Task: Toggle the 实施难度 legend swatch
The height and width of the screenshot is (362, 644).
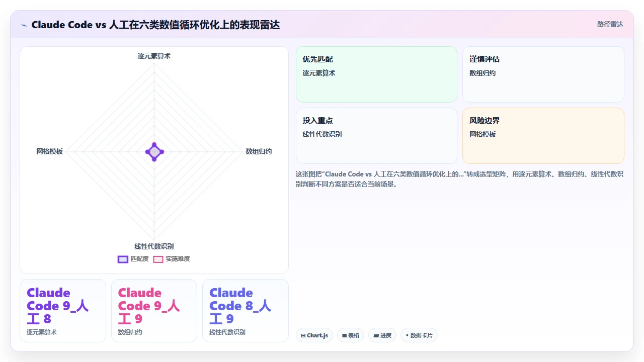Action: [x=158, y=259]
